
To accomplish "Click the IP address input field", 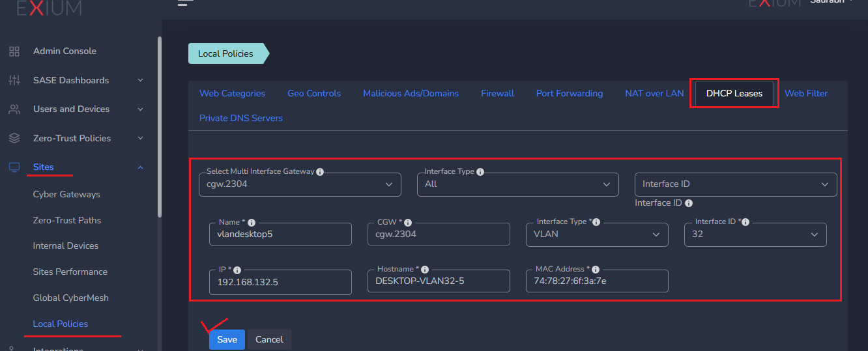I will 280,283.
